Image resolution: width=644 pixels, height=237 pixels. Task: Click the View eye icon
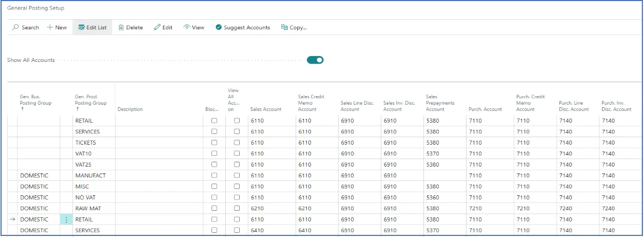coord(186,27)
